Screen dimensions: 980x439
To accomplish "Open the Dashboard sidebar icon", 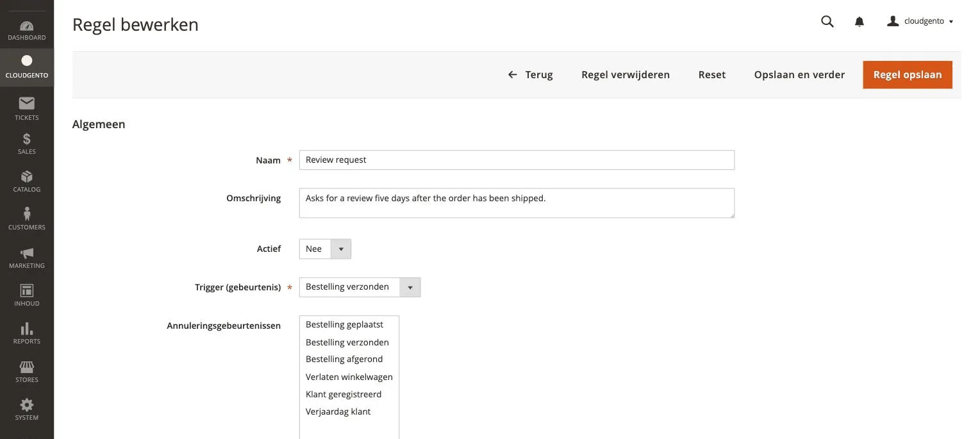I will [27, 26].
